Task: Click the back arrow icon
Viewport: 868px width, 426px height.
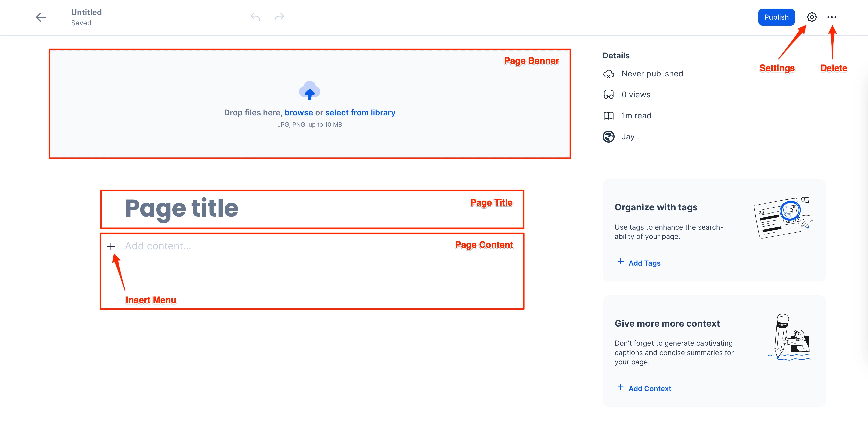Action: click(41, 17)
